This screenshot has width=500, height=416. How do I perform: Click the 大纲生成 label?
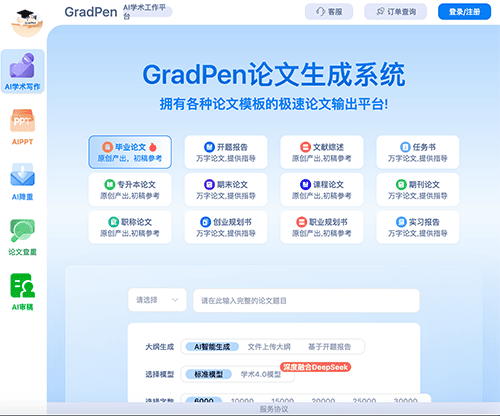coord(159,347)
